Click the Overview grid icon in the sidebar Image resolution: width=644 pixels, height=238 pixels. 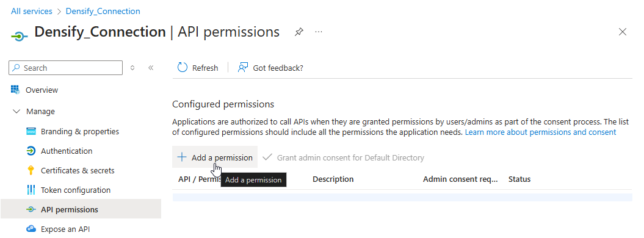(x=15, y=90)
